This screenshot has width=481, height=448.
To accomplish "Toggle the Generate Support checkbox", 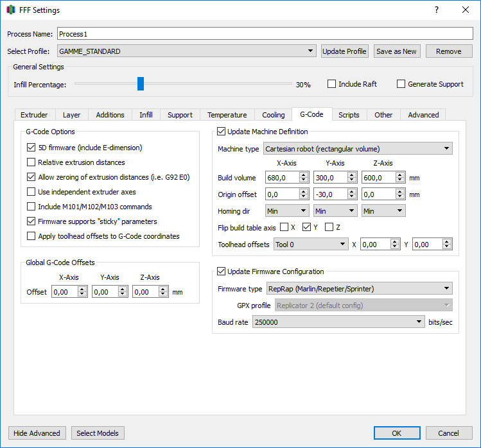I will [401, 84].
